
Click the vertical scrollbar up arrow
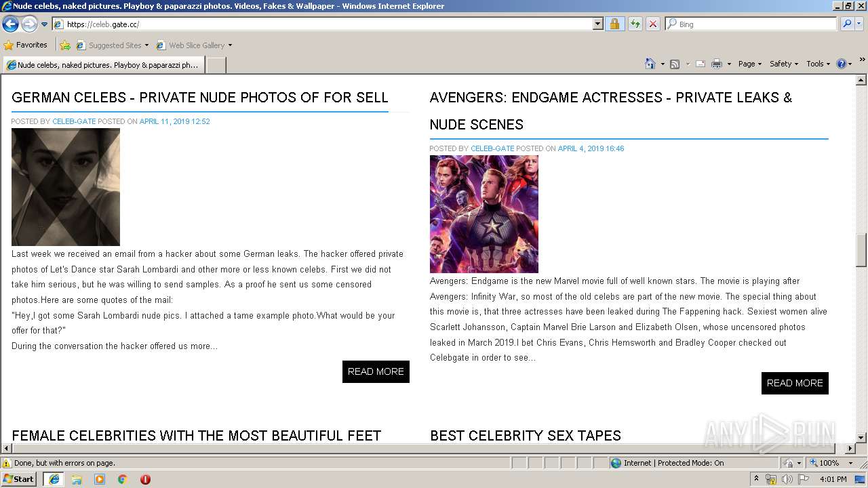click(x=861, y=80)
